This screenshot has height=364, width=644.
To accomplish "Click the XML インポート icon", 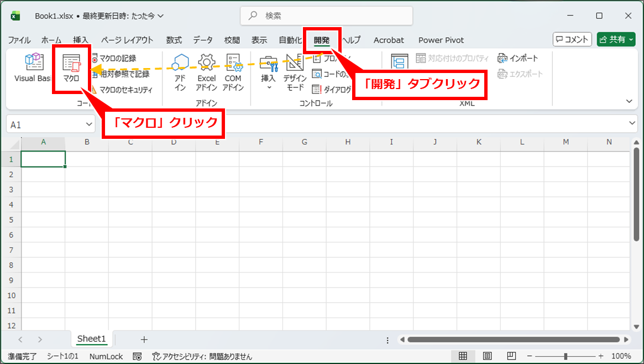I will pyautogui.click(x=518, y=58).
